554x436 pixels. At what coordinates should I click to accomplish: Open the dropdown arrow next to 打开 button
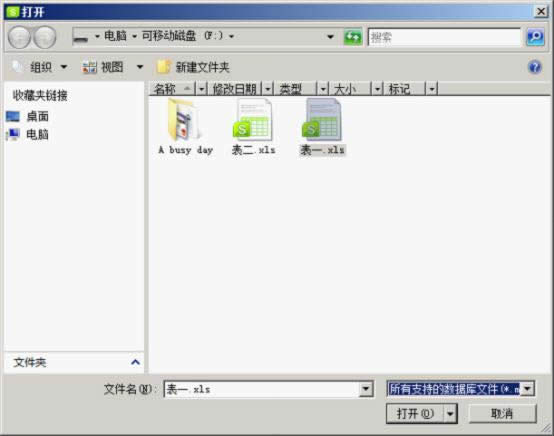point(450,413)
